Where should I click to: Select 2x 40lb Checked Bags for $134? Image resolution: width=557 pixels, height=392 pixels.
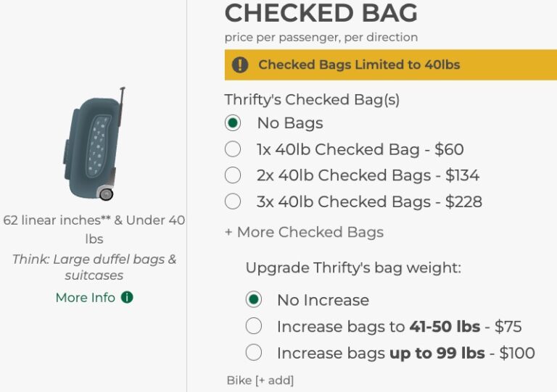[233, 175]
